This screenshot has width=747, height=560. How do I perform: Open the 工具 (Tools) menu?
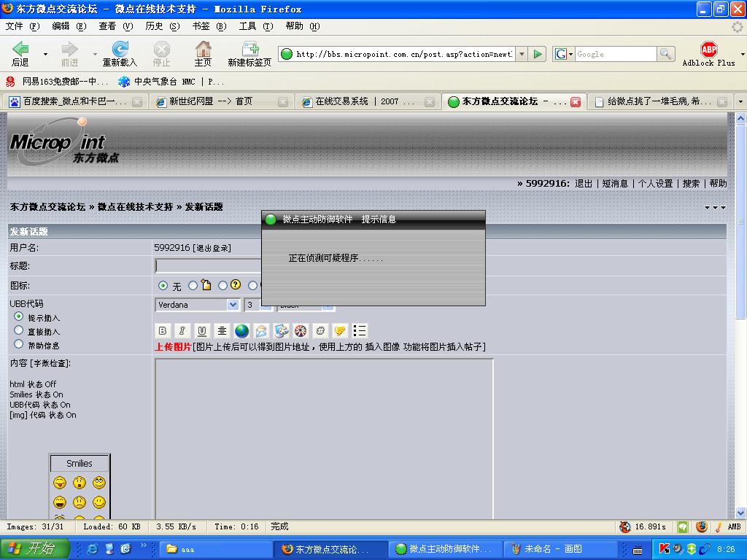click(256, 26)
